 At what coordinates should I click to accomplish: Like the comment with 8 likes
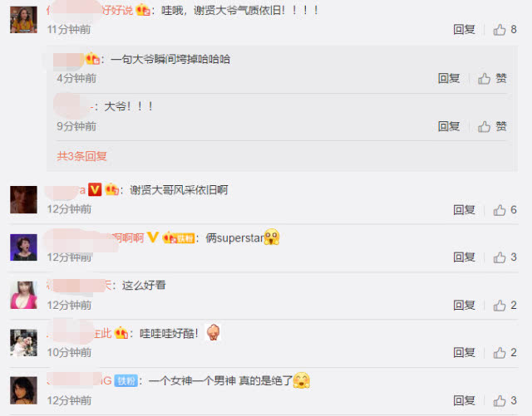[x=505, y=30]
